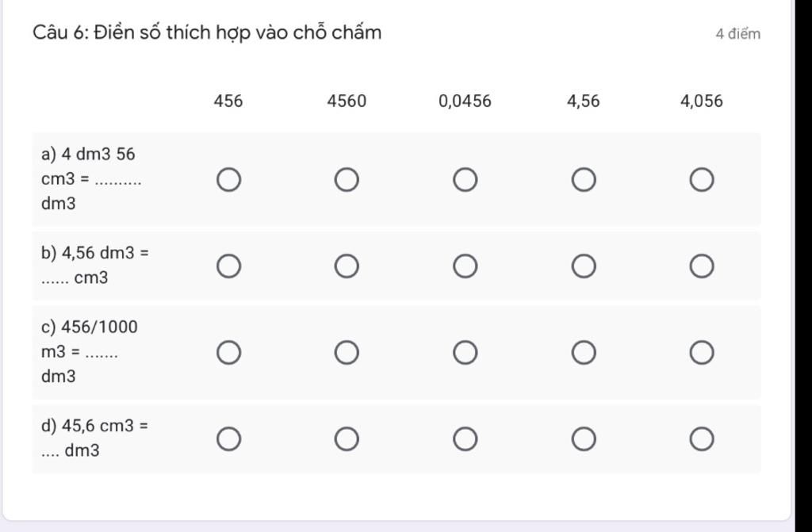Choose 4,056 for row b) 4,56 dm3
This screenshot has width=812, height=532.
[x=702, y=266]
